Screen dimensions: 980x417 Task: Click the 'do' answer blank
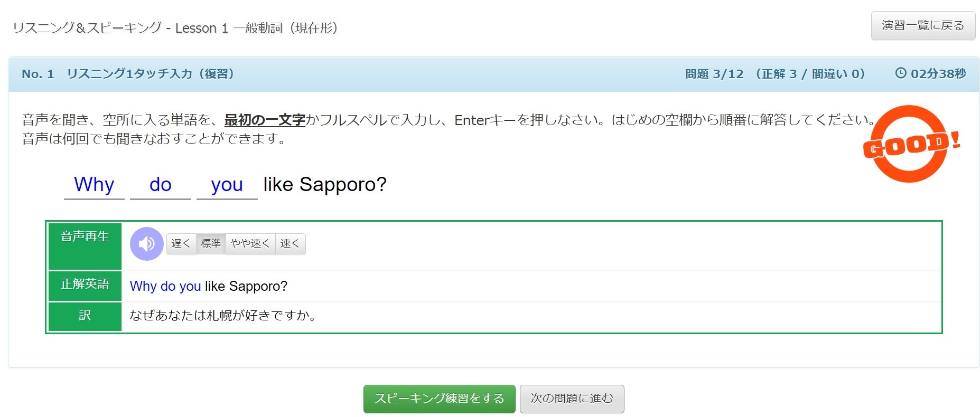(160, 185)
